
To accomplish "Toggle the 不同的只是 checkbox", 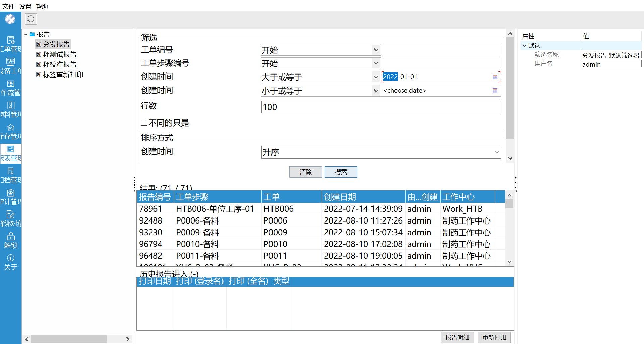I will pyautogui.click(x=144, y=122).
